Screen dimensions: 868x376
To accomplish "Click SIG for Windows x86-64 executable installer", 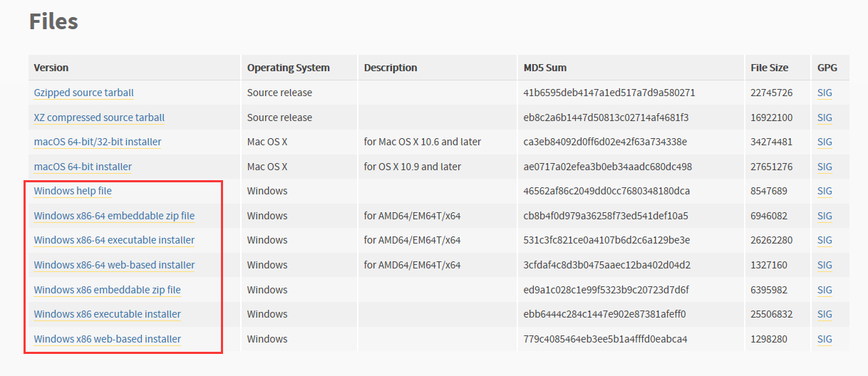I will 825,240.
